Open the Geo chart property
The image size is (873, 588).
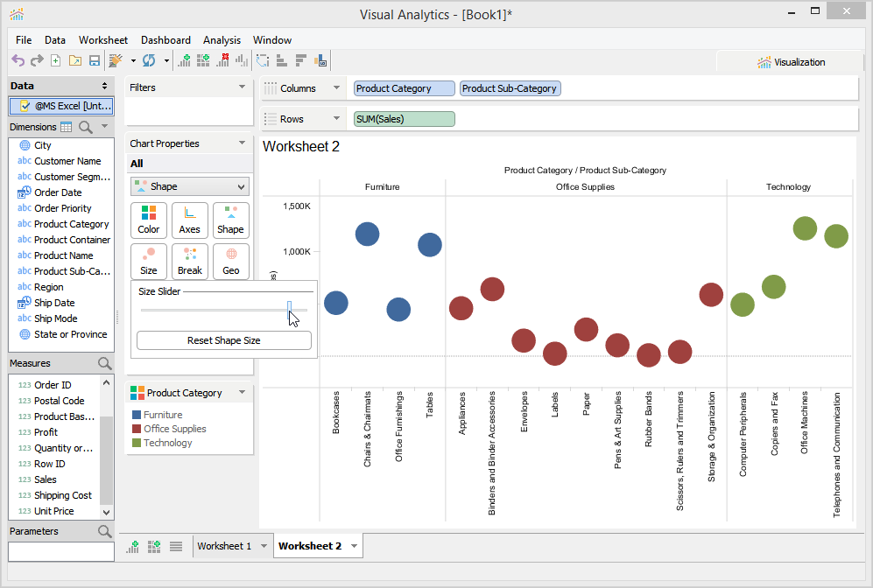click(x=230, y=261)
